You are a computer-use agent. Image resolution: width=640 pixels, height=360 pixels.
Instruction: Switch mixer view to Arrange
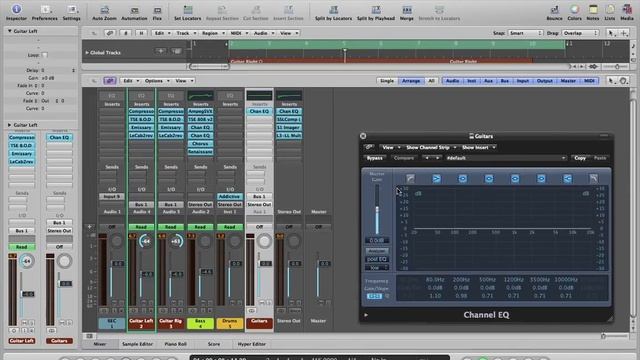[x=411, y=81]
